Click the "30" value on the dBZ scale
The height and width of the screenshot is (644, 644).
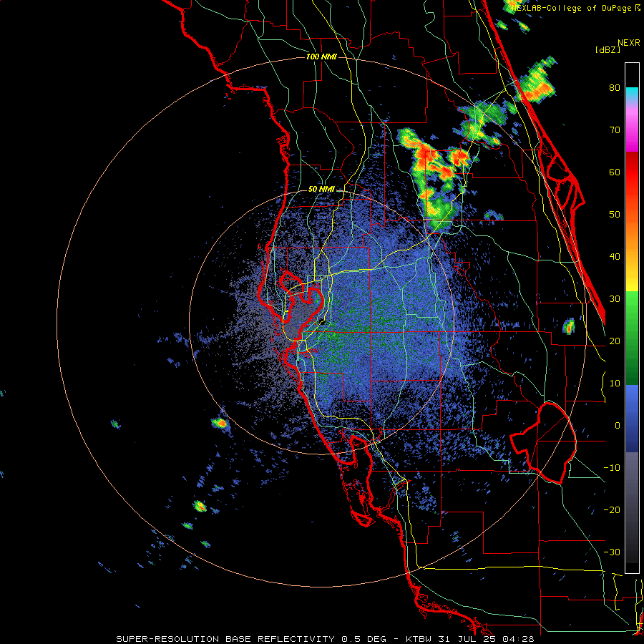coord(615,299)
